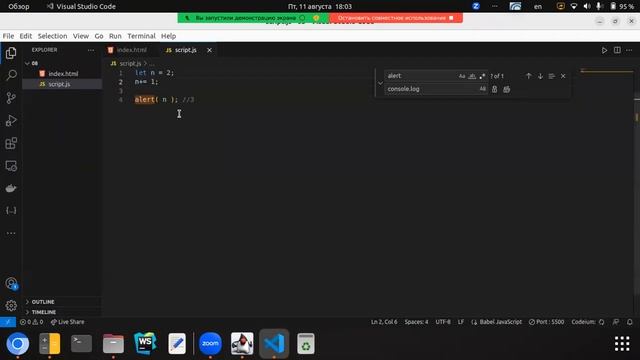640x360 pixels.
Task: Click Live Share in status bar
Action: [67, 322]
